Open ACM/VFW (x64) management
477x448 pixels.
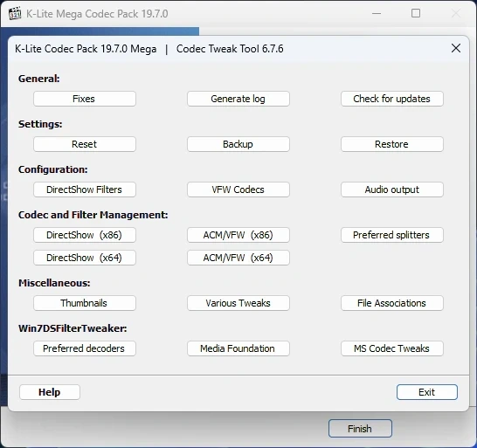[x=238, y=258]
